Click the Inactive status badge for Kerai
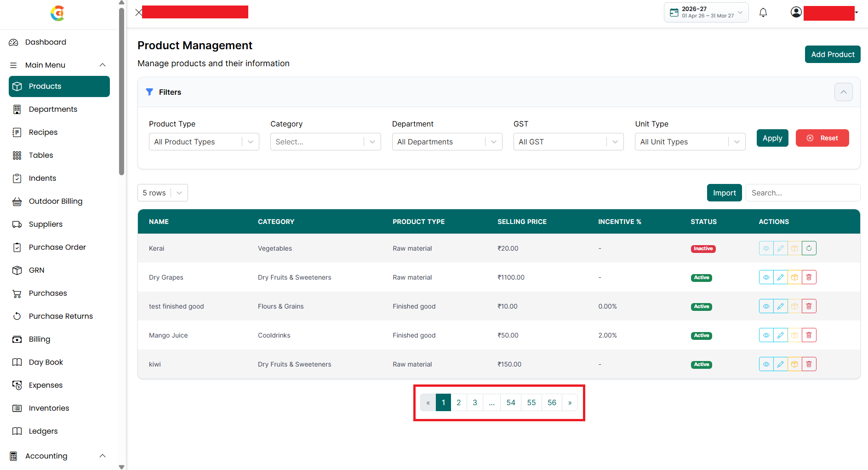 pyautogui.click(x=703, y=249)
